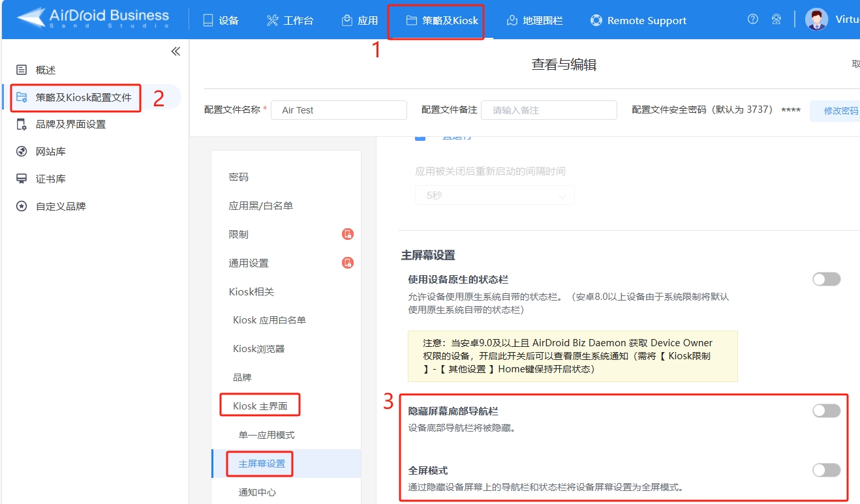This screenshot has height=504, width=860.
Task: Click the device monitor icon beside 设备
Action: click(208, 20)
